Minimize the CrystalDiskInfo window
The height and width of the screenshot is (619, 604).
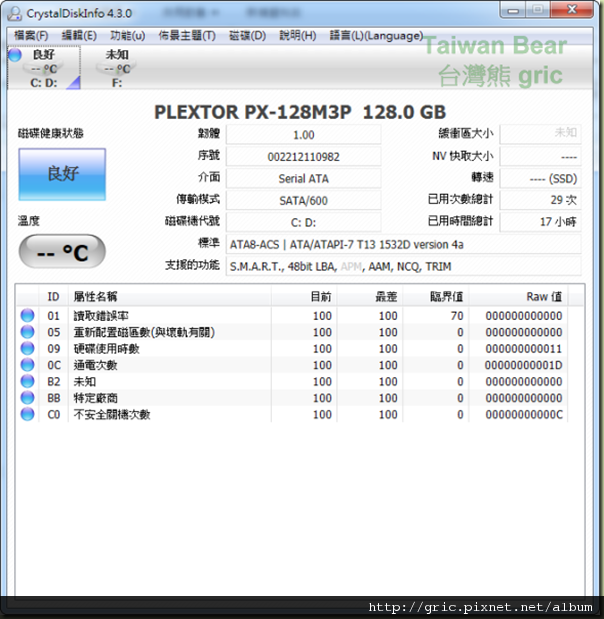click(x=513, y=9)
